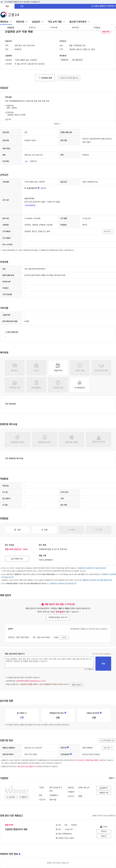Select the 교육비 지원 welfare icon
This screenshot has width=116, height=868.
[x=80, y=368]
